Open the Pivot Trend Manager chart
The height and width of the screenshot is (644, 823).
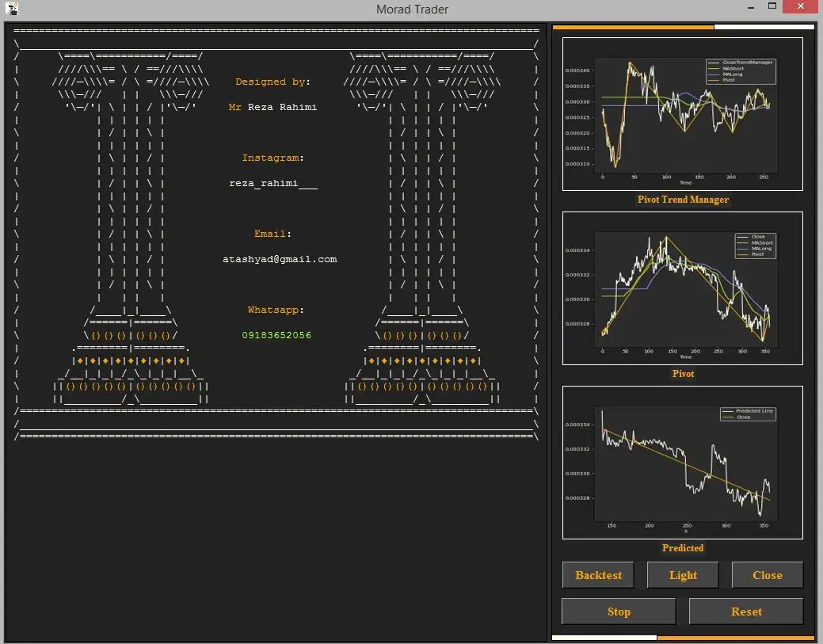(x=682, y=114)
